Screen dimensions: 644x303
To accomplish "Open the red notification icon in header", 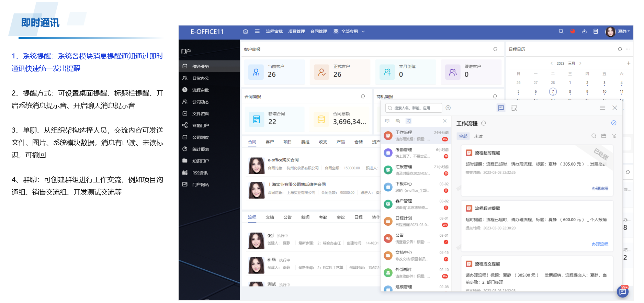I will point(573,31).
